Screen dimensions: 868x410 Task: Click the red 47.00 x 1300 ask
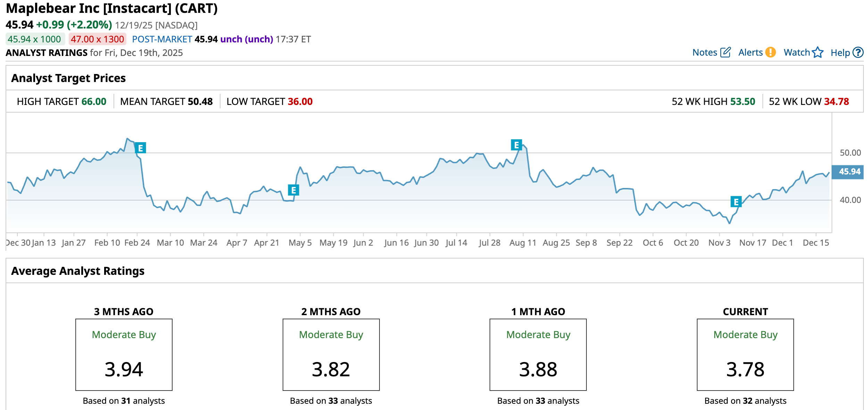(97, 39)
